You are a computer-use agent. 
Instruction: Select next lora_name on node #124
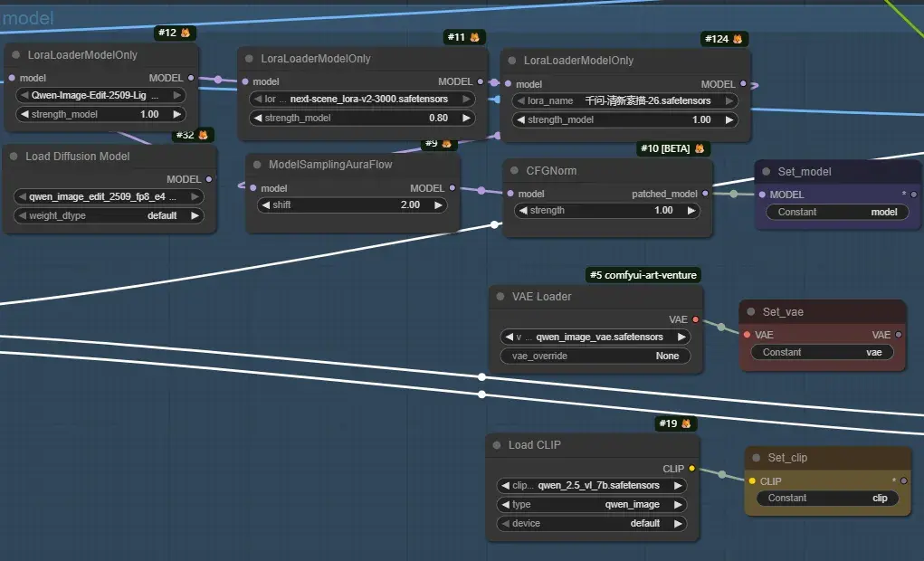729,100
